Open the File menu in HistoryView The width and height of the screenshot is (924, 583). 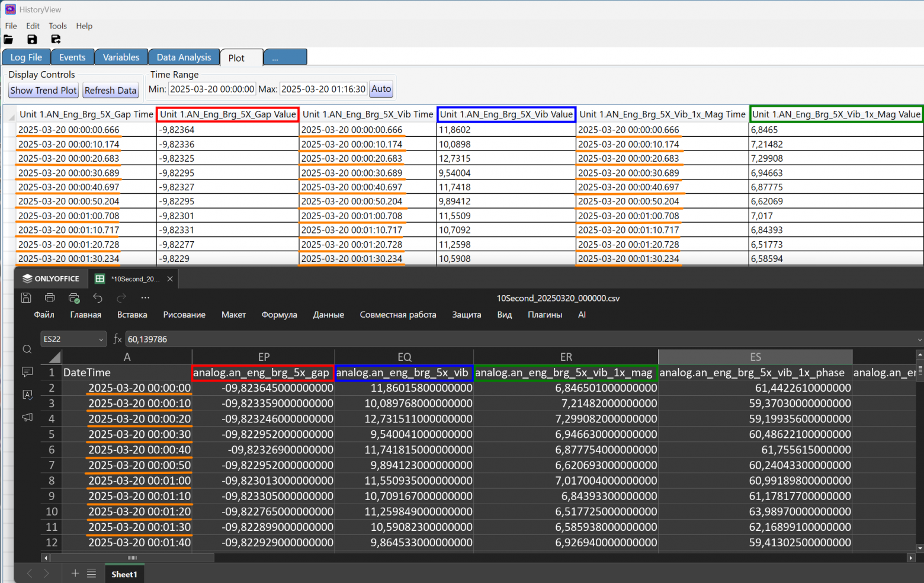[x=11, y=26]
